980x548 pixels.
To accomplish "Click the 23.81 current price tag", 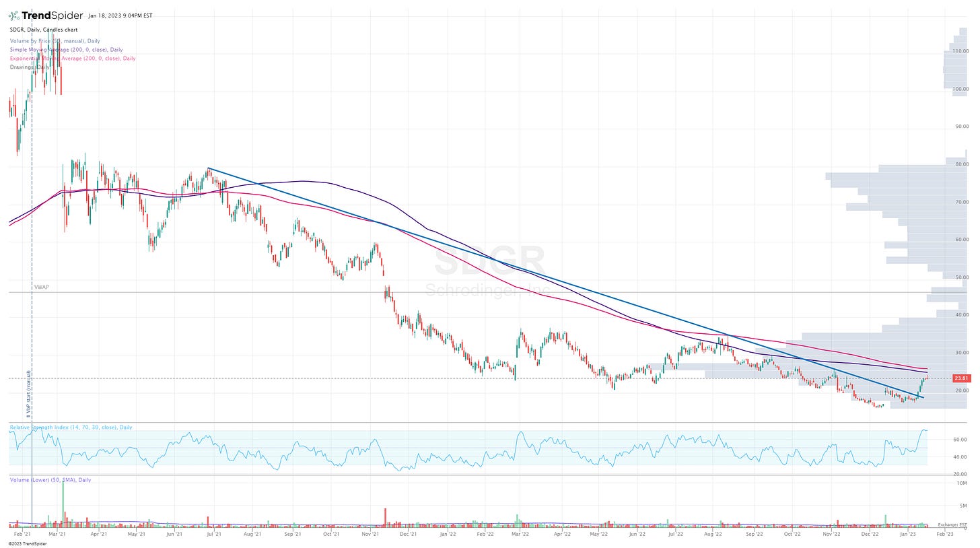I will click(963, 378).
